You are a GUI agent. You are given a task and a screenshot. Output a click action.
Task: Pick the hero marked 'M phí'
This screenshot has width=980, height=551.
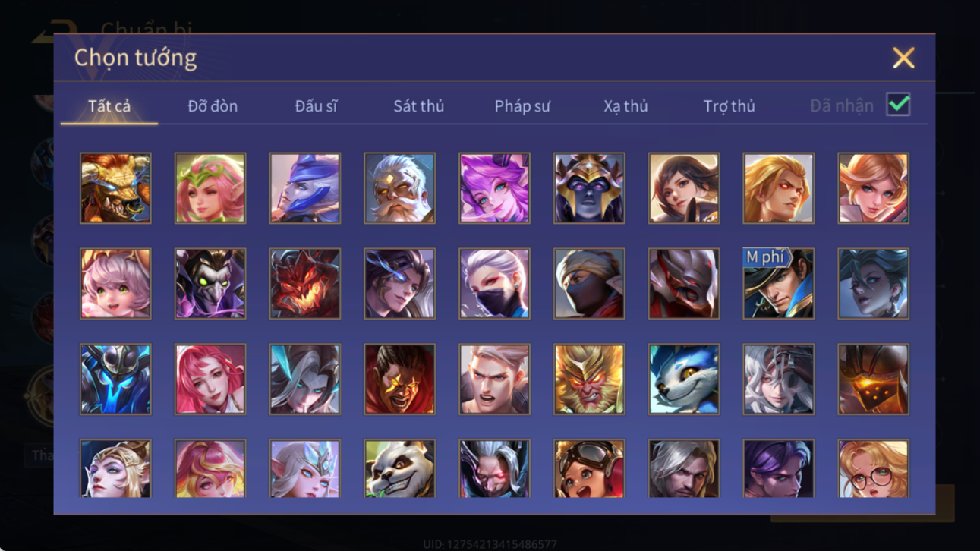click(778, 283)
